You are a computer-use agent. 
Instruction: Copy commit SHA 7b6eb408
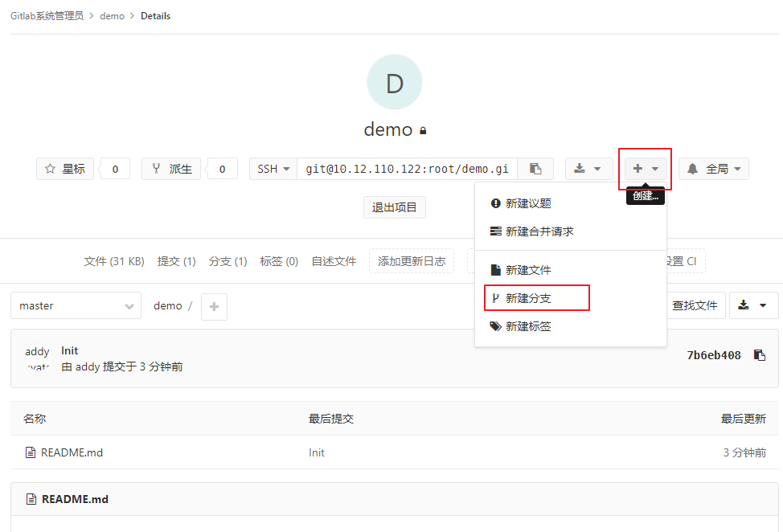click(x=759, y=355)
